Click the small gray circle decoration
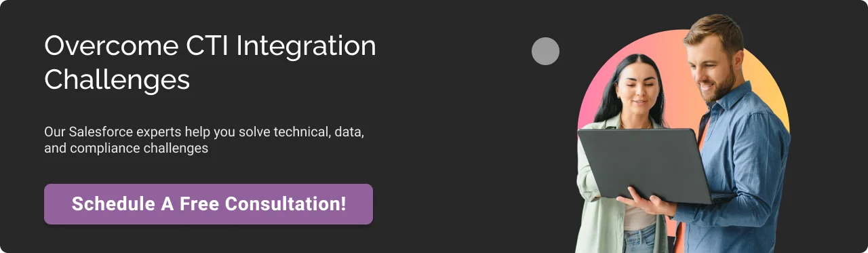This screenshot has width=868, height=253. tap(545, 51)
